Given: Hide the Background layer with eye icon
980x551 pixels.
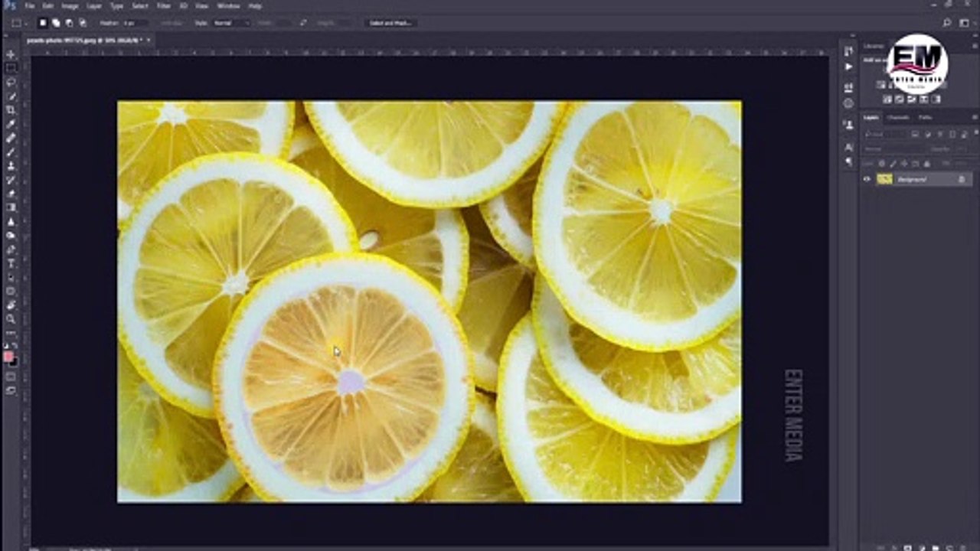Looking at the screenshot, I should (x=867, y=179).
